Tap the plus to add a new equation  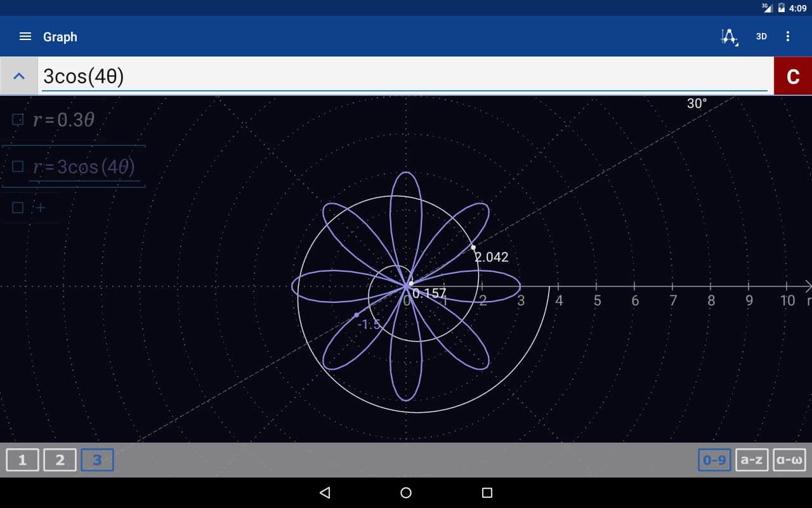click(41, 208)
